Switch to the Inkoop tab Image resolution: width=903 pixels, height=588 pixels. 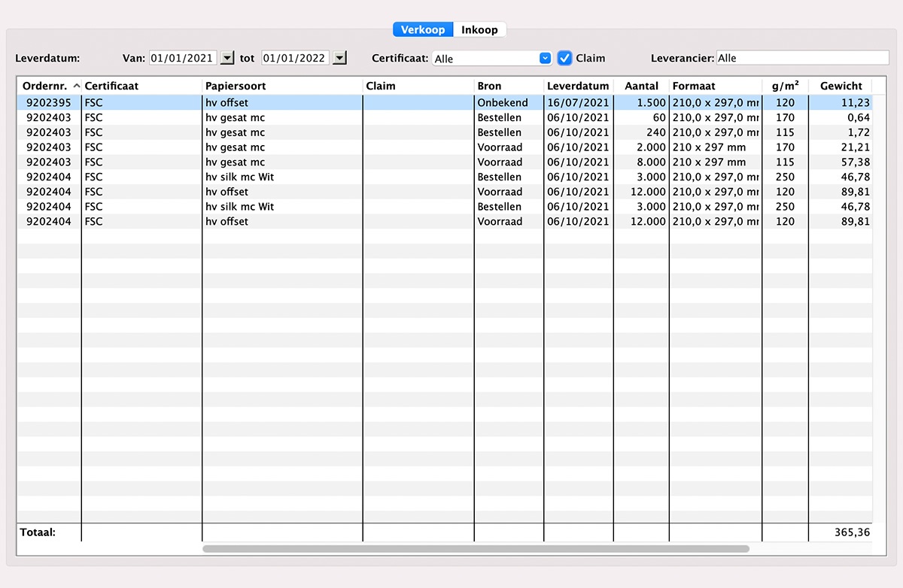(x=480, y=30)
